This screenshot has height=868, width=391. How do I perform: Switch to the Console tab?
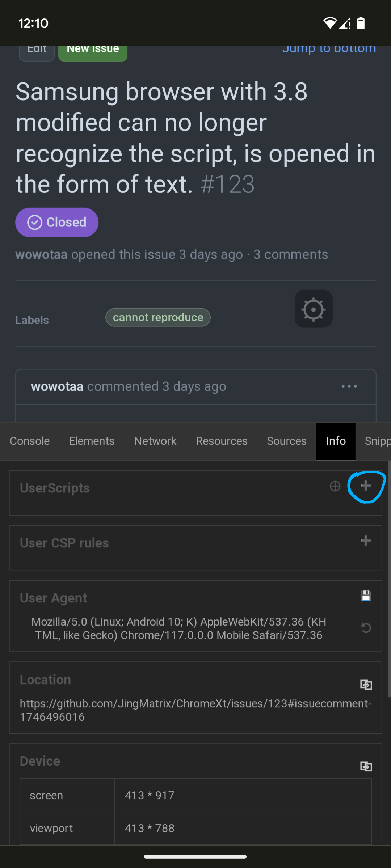[30, 441]
